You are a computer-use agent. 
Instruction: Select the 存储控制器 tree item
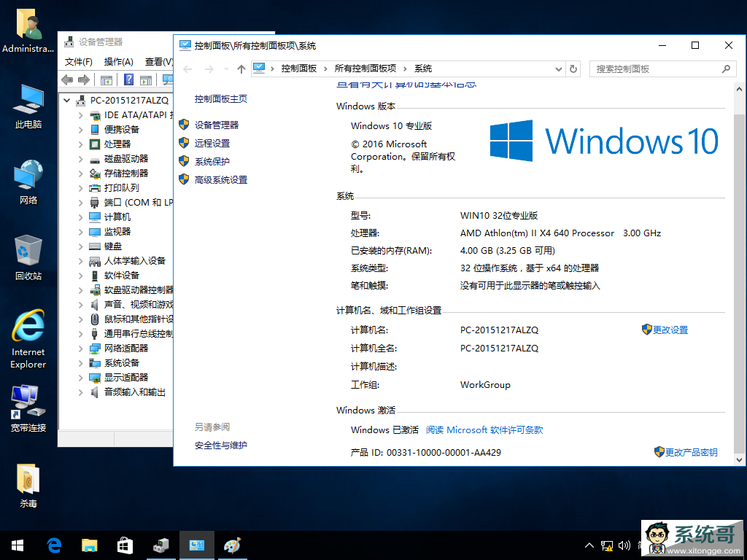pyautogui.click(x=126, y=174)
